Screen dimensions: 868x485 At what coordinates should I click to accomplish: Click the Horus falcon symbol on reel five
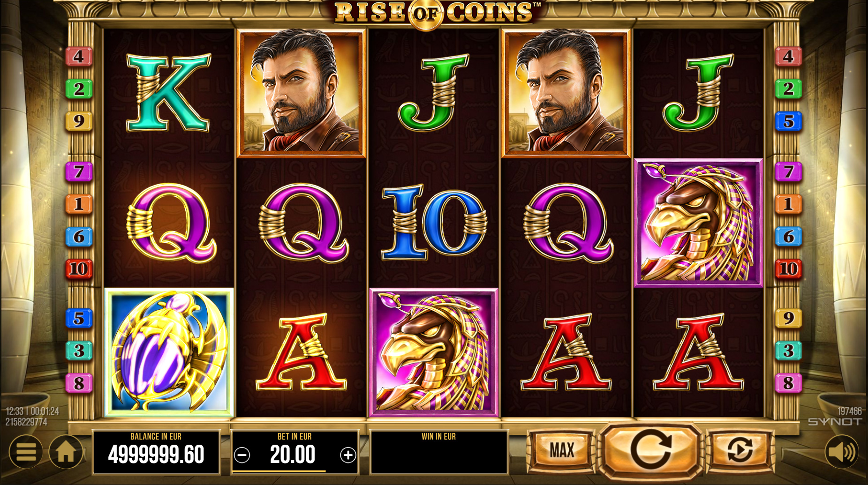(698, 223)
